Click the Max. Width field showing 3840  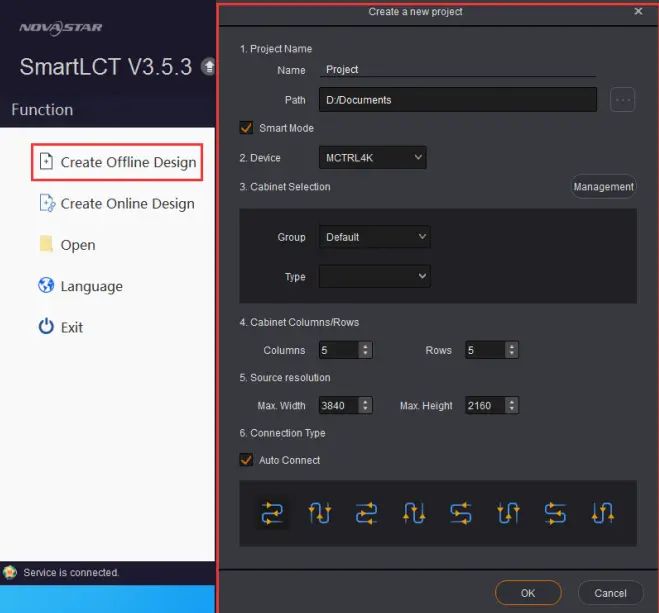tap(339, 405)
